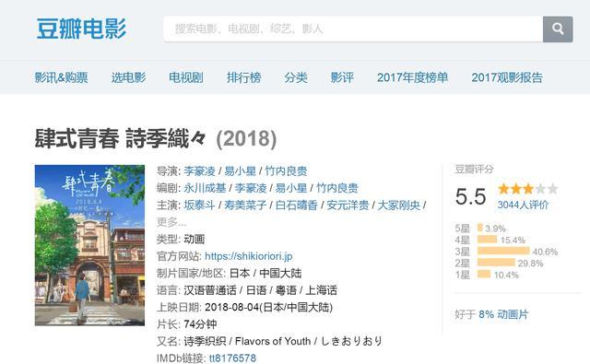Open the 豆瓣电影 logo homepage
The width and height of the screenshot is (590, 364).
point(81,29)
